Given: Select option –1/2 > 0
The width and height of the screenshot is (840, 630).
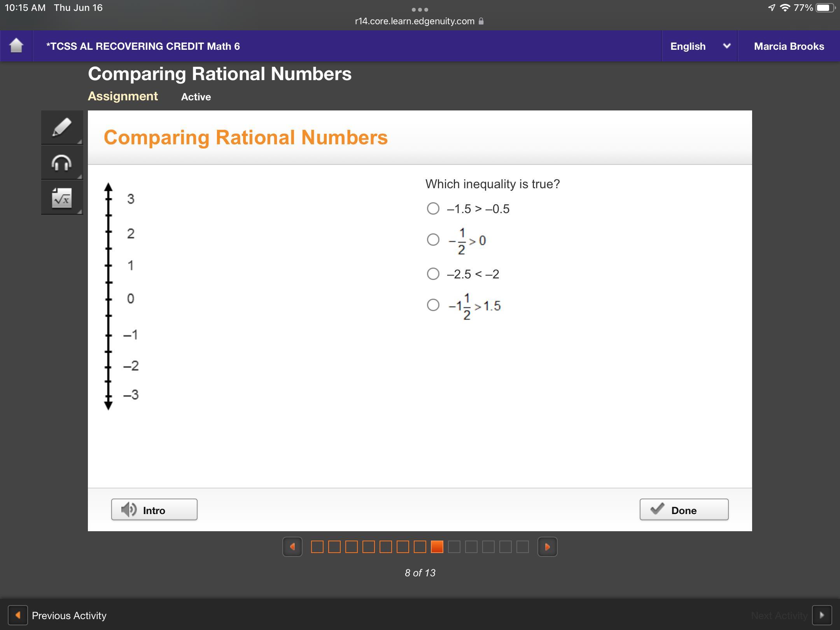Looking at the screenshot, I should (x=433, y=240).
